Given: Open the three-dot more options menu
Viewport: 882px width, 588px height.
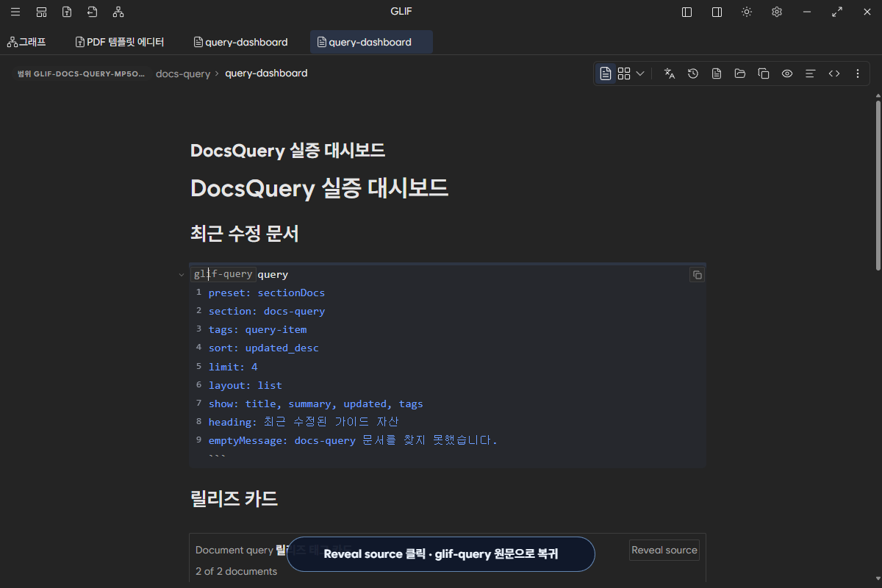Looking at the screenshot, I should tap(858, 73).
